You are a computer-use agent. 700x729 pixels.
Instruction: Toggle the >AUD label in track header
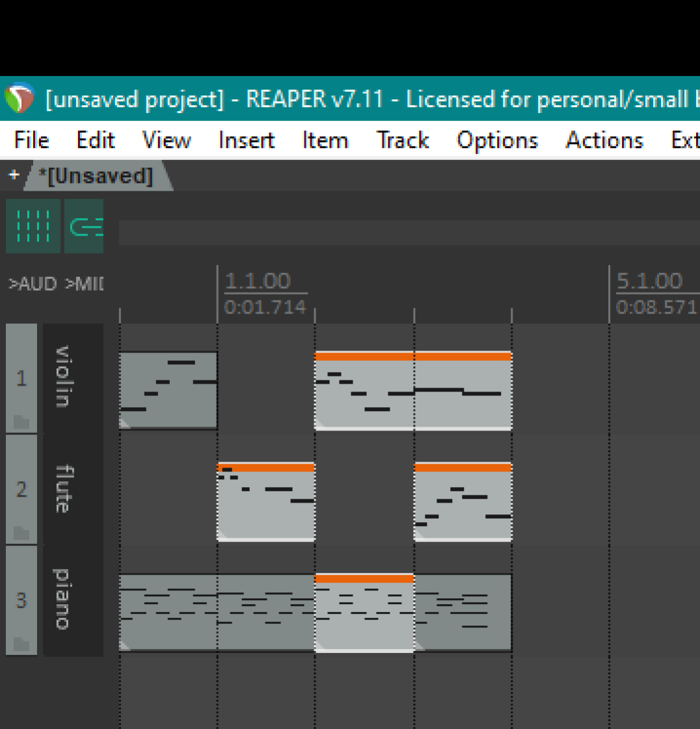click(x=33, y=284)
